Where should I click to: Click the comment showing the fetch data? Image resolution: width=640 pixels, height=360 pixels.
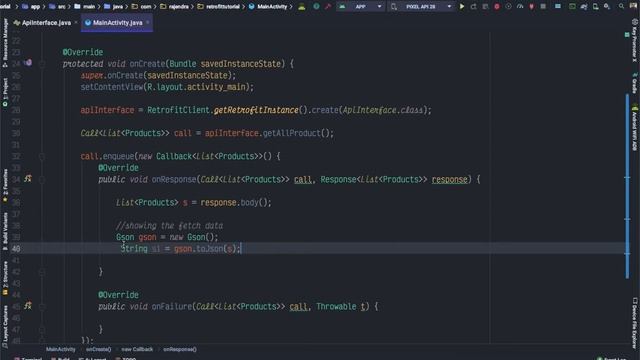coord(169,226)
